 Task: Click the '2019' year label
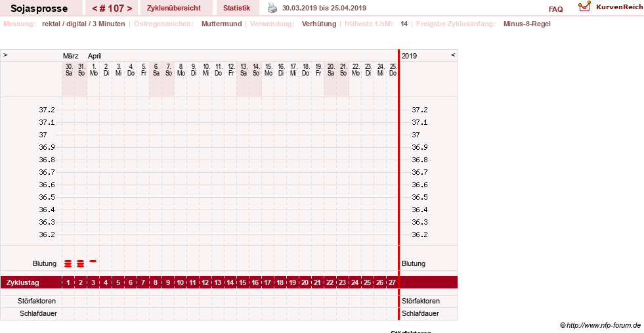(x=409, y=56)
